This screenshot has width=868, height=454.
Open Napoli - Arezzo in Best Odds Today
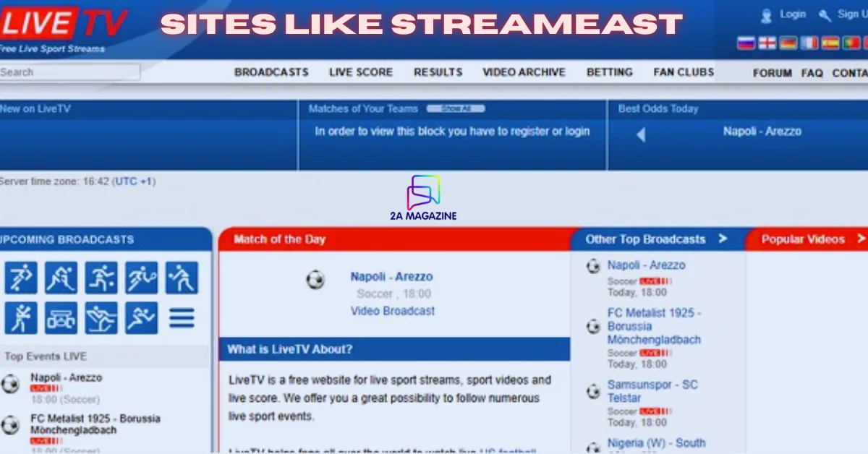[762, 132]
